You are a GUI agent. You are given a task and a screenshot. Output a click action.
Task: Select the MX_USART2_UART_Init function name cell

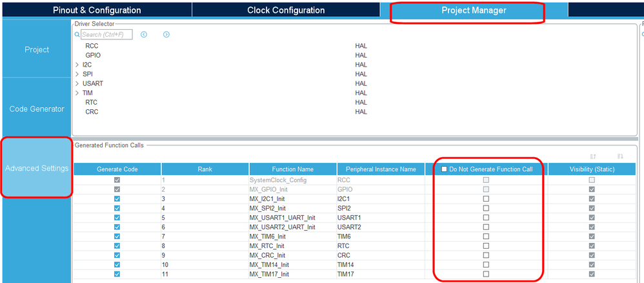(x=293, y=227)
